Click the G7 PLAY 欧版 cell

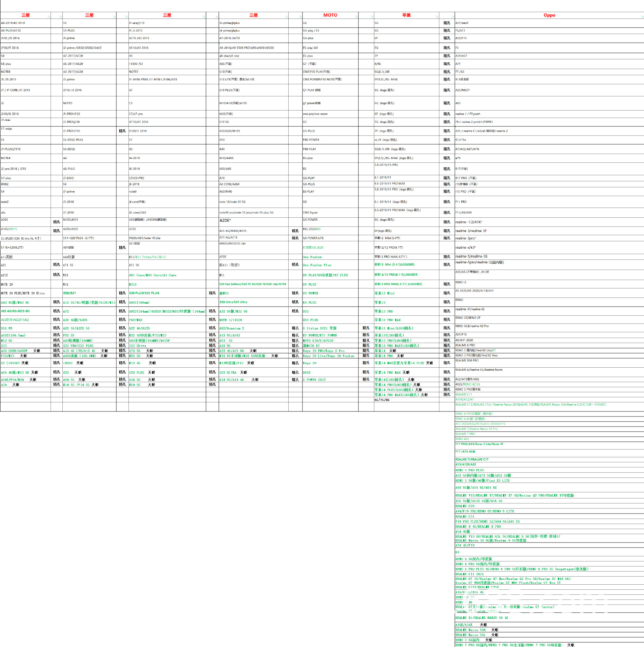(330, 90)
